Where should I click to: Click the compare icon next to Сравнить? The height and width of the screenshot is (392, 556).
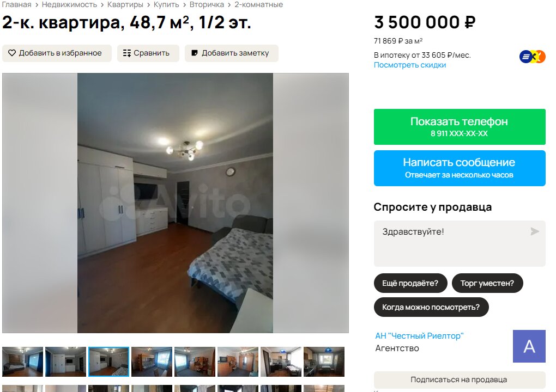coord(127,53)
